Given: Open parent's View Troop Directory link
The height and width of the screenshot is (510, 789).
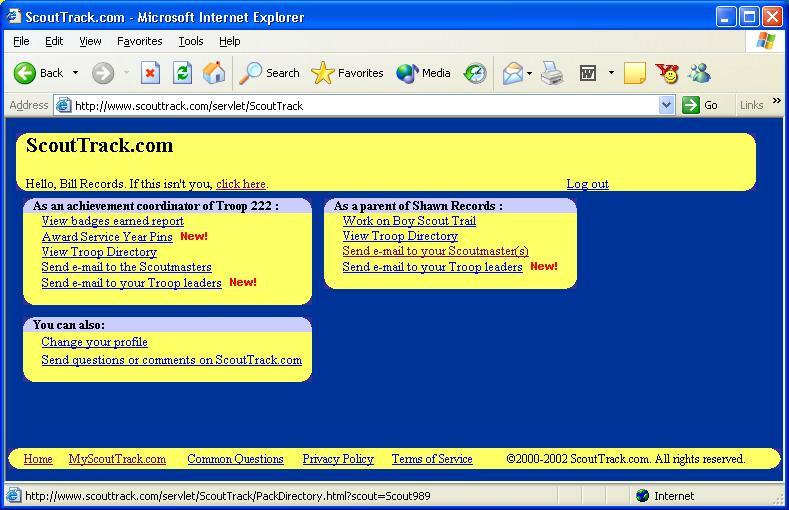Looking at the screenshot, I should [400, 236].
